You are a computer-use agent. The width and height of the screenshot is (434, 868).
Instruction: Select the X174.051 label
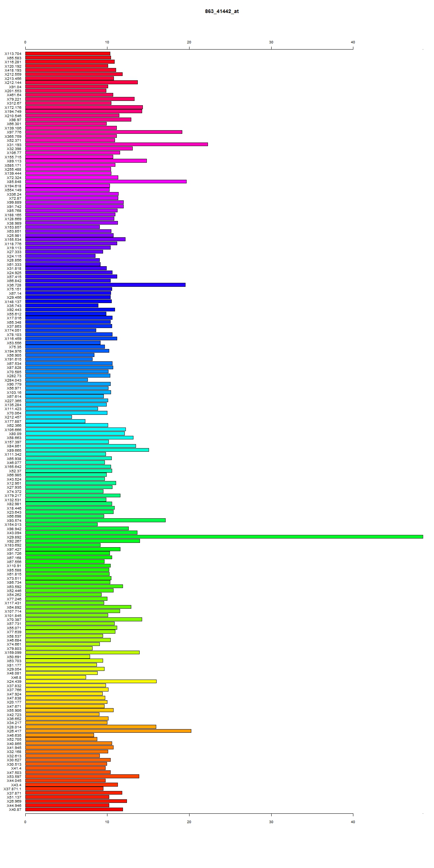(13, 330)
